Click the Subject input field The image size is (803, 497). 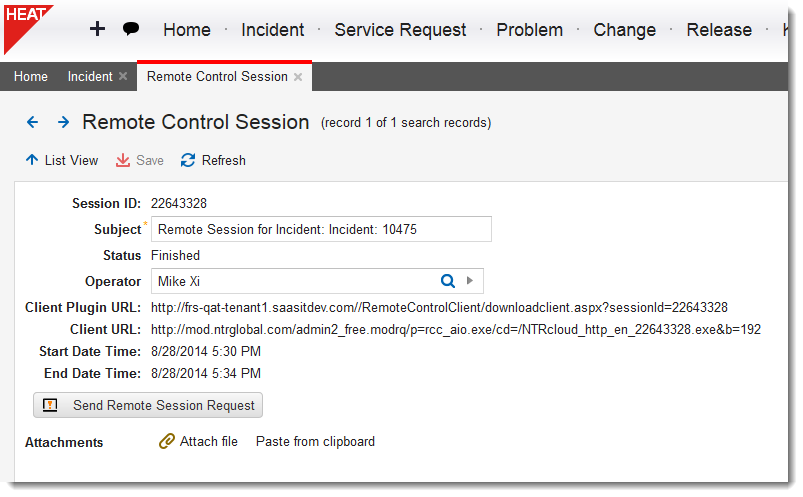[x=321, y=229]
